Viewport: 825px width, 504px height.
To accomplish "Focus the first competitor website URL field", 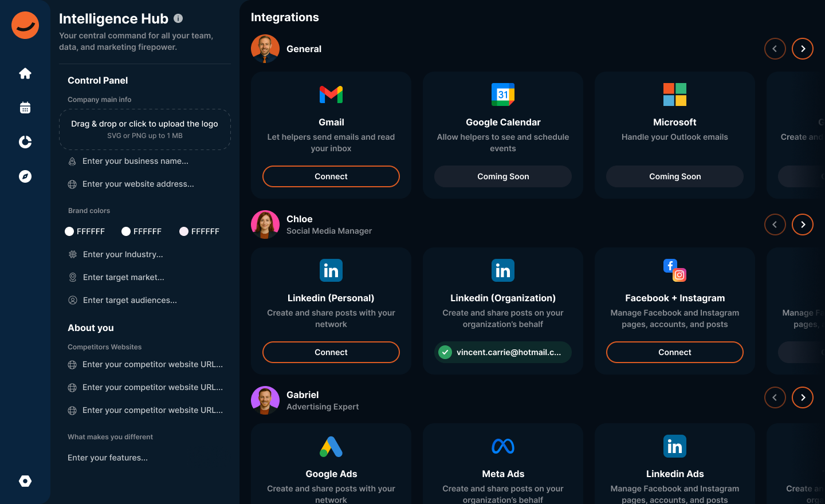I will point(145,364).
